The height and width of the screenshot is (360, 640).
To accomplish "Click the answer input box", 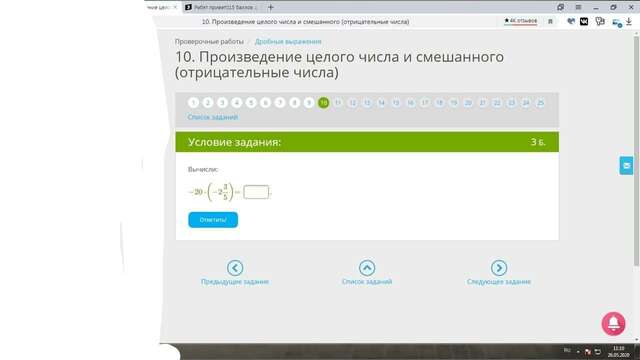I will pos(256,192).
